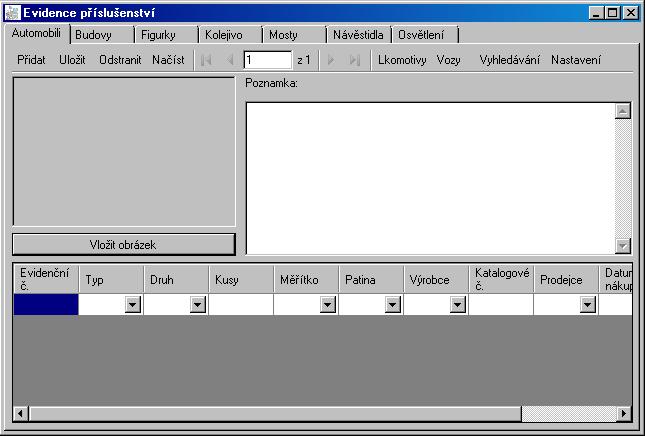Click the Vložit obrázek button

(124, 245)
